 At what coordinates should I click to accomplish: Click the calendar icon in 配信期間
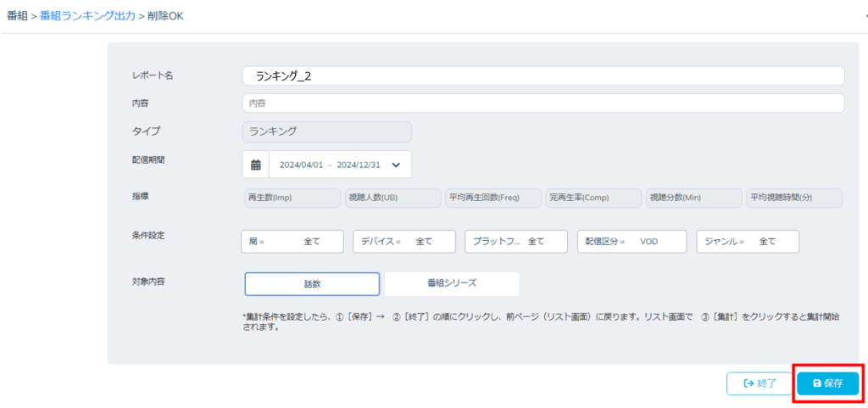click(x=255, y=165)
